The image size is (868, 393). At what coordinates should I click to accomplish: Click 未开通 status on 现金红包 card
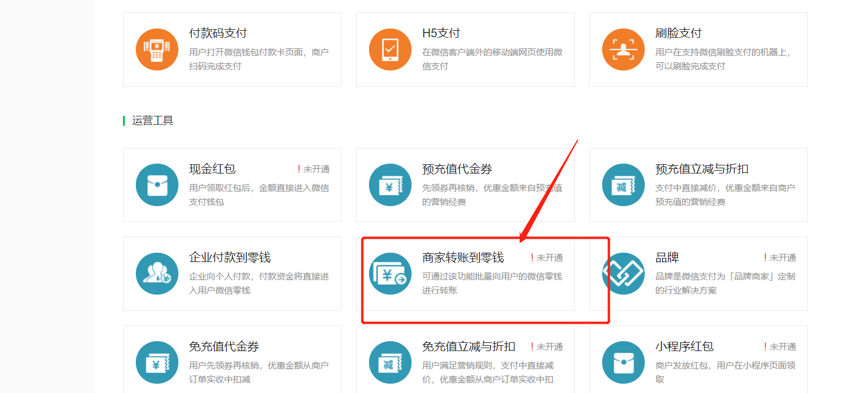(314, 169)
